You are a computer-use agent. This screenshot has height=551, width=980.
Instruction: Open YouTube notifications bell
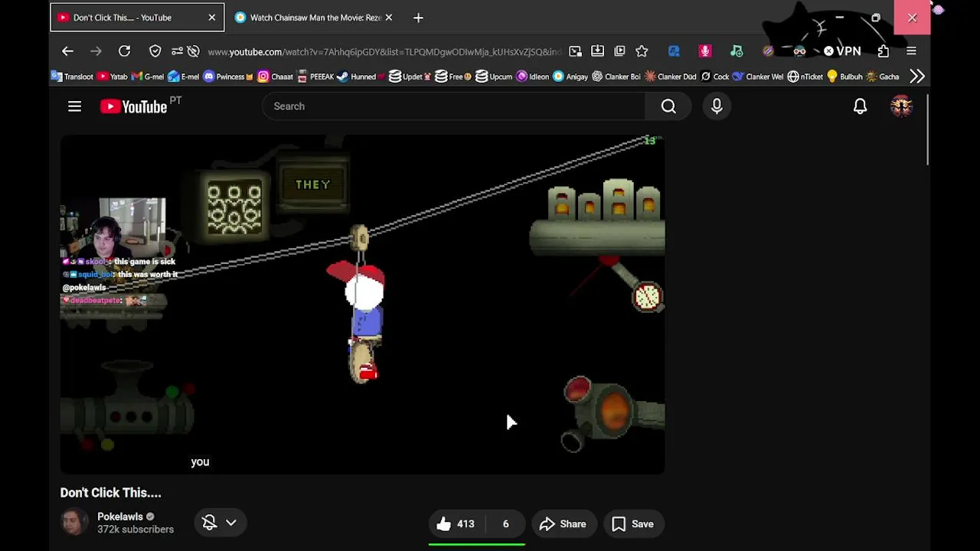(860, 106)
